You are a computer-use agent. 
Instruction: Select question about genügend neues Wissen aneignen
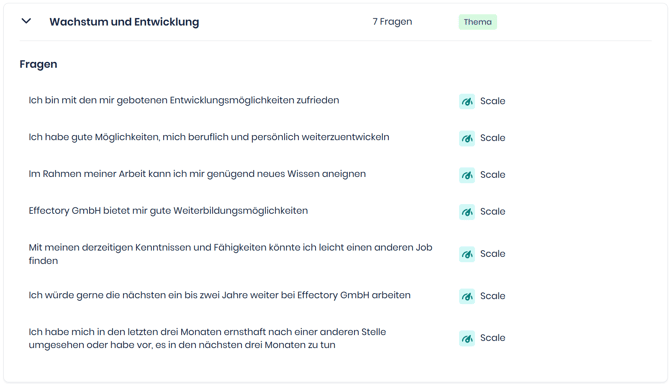click(197, 174)
